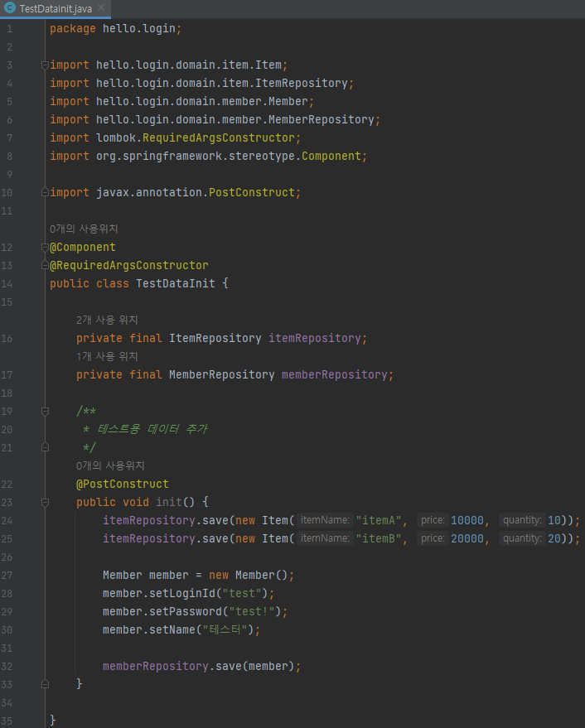
Task: Click the init method name
Action: (x=169, y=502)
